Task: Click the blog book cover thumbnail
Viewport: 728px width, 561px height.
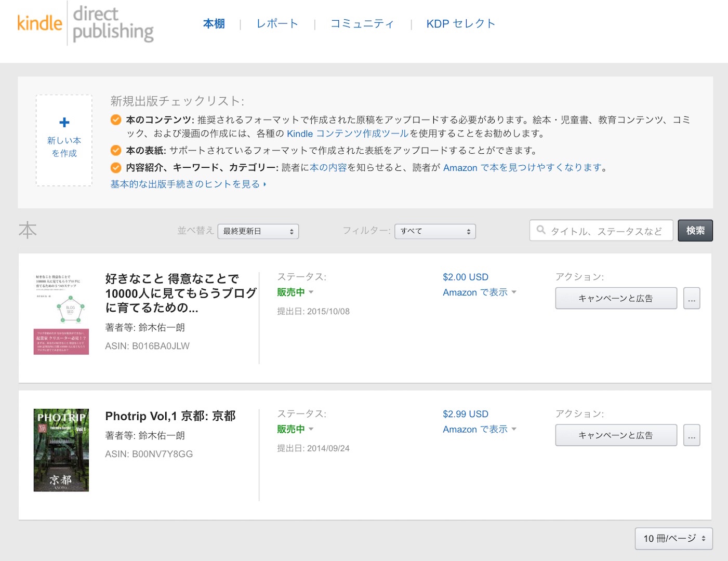Action: [61, 314]
